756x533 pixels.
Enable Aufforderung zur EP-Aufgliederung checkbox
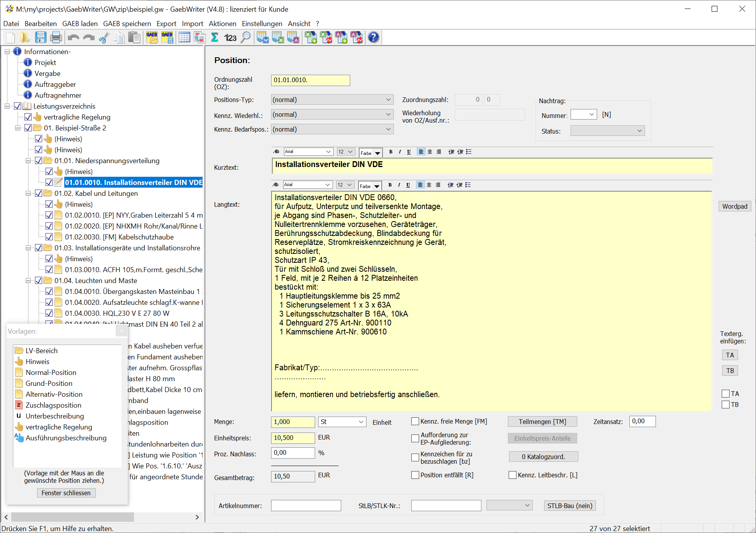415,438
